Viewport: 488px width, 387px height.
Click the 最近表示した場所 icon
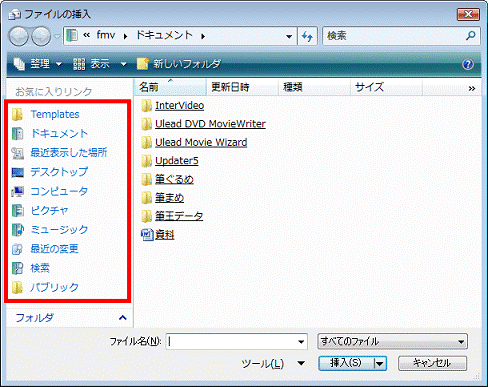coord(17,153)
